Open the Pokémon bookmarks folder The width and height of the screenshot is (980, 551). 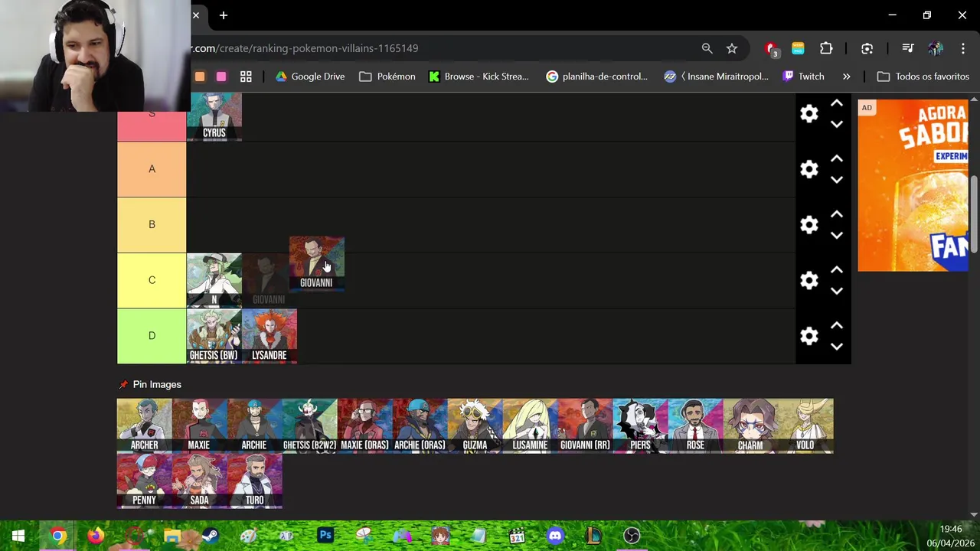387,77
